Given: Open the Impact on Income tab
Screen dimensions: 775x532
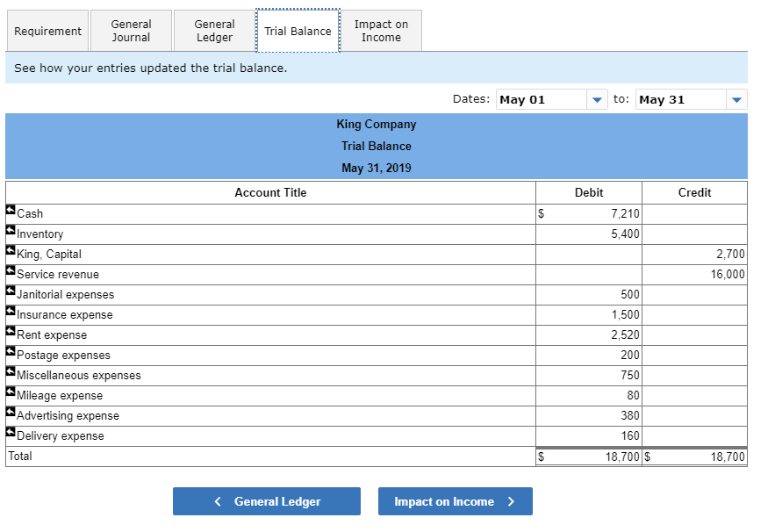Looking at the screenshot, I should (x=381, y=30).
